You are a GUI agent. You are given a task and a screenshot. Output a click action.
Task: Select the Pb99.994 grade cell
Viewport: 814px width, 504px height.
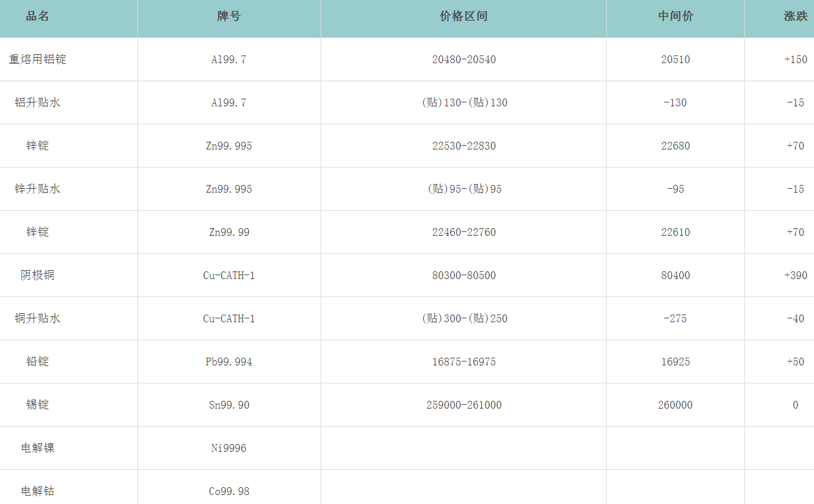229,362
